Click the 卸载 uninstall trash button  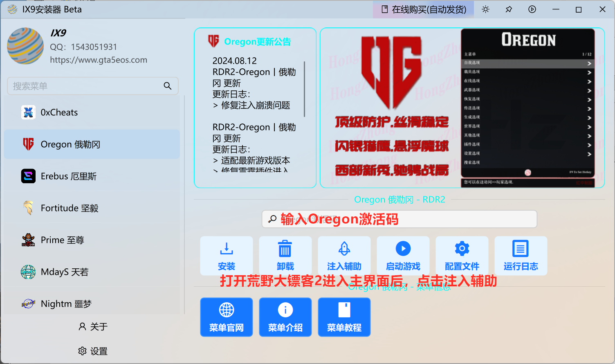285,256
